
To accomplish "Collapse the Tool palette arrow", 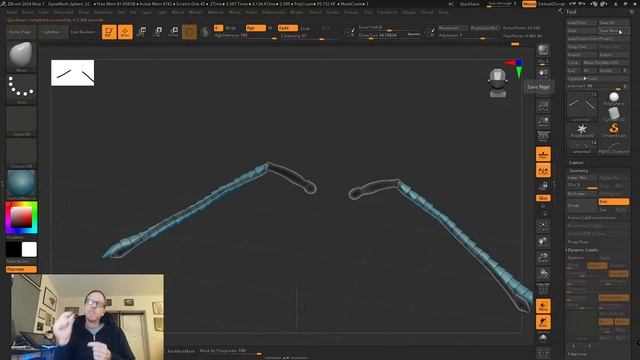I will pyautogui.click(x=560, y=11).
